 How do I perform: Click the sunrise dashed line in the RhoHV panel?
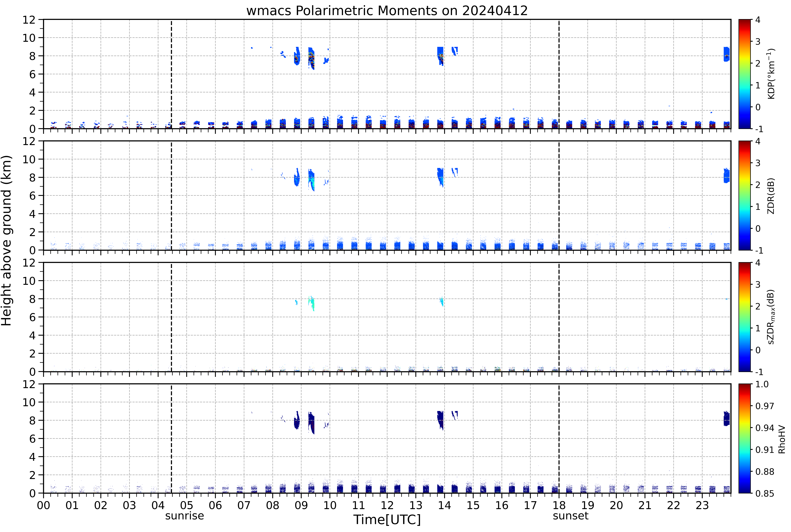tap(171, 438)
